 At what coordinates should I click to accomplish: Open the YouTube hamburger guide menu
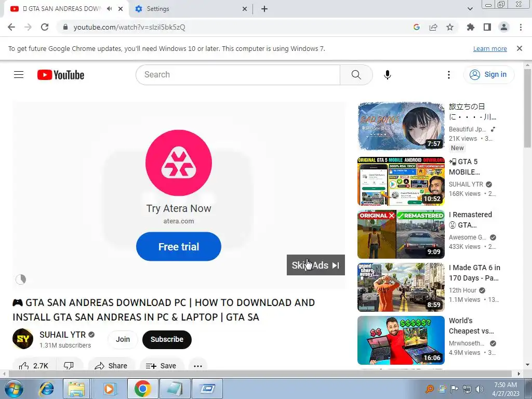(x=19, y=75)
